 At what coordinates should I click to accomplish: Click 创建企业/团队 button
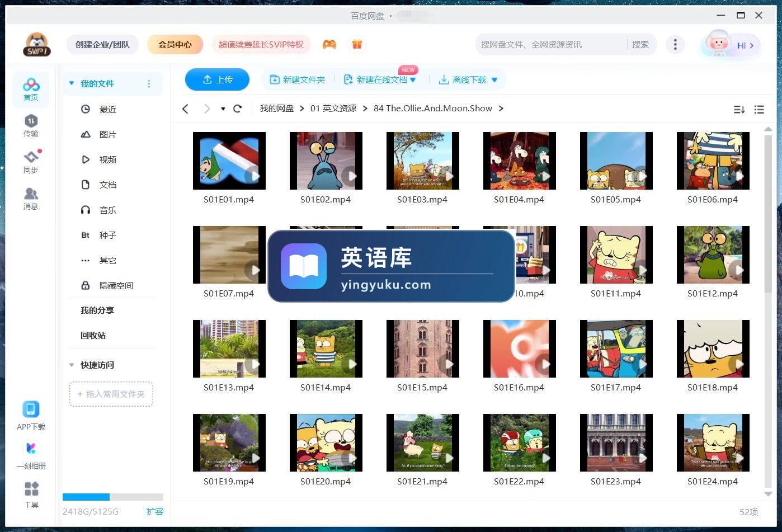coord(102,44)
